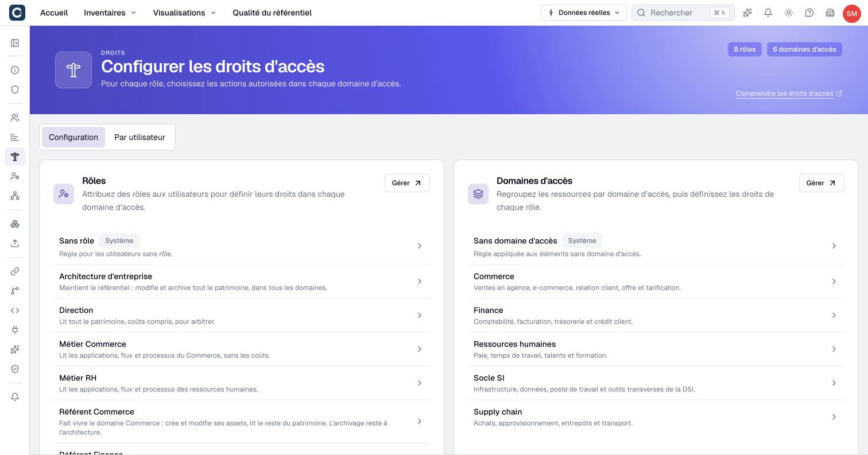Expand the sidebar with the panel toggle icon

tap(15, 43)
